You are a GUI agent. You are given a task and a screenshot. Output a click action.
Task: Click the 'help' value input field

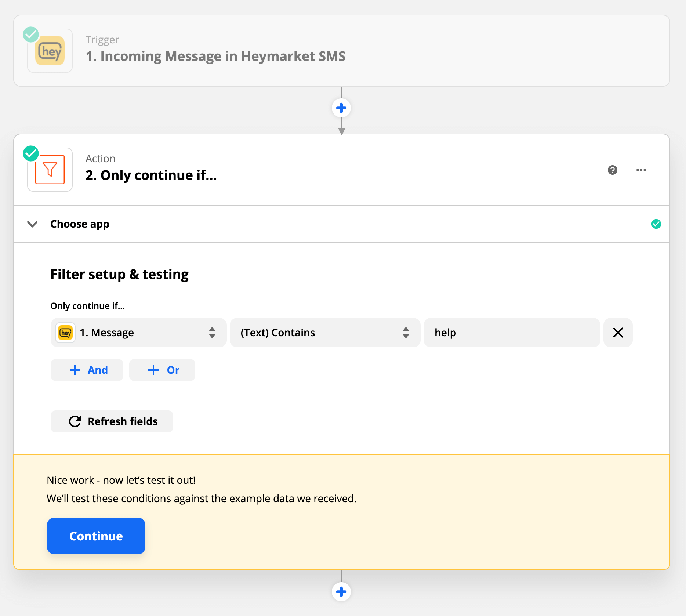[512, 333]
